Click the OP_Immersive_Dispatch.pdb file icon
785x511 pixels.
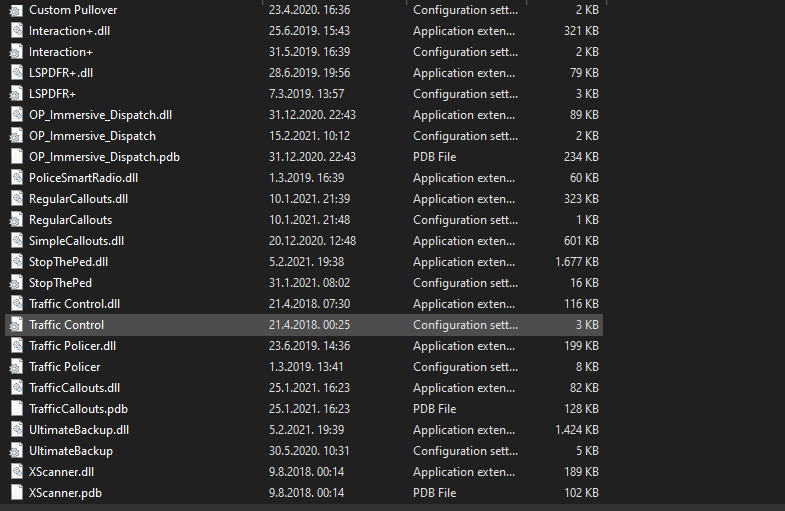(x=17, y=157)
